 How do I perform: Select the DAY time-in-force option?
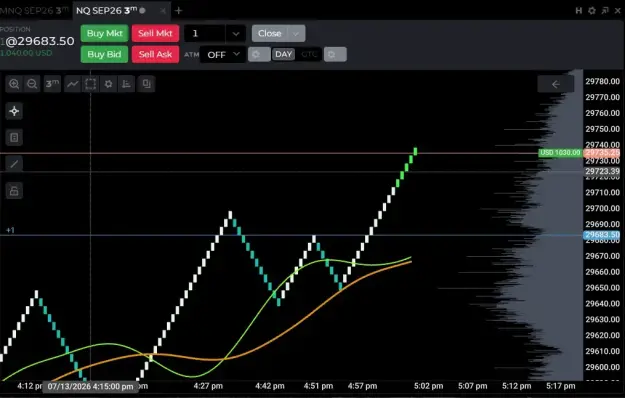pyautogui.click(x=283, y=55)
